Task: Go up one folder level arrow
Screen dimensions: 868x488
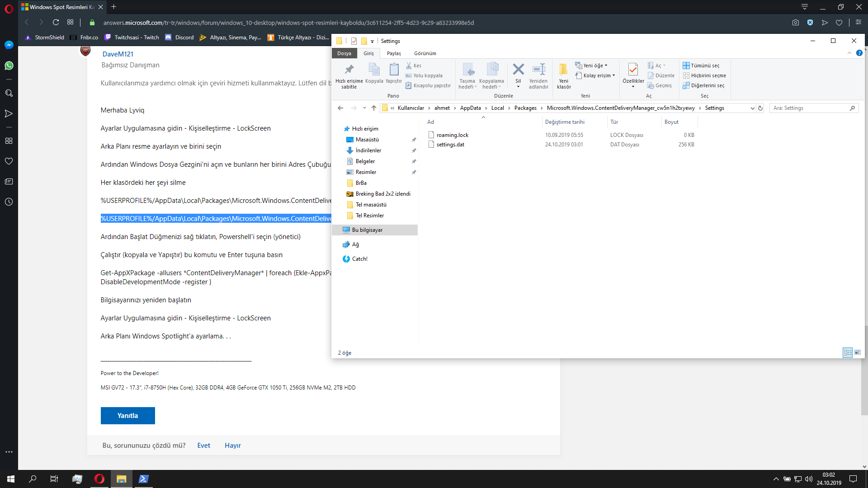Action: (374, 108)
